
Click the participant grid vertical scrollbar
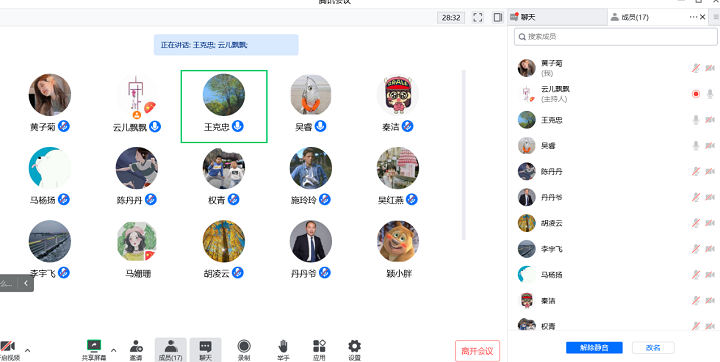[464, 155]
